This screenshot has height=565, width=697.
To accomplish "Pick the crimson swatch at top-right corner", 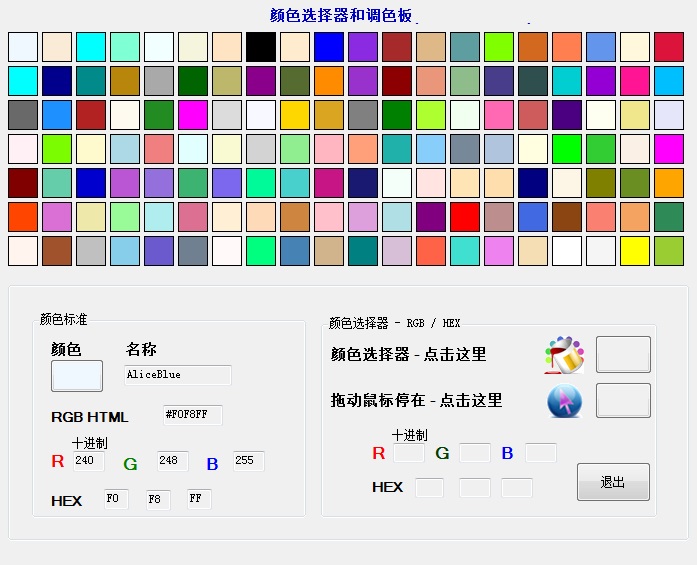I will [x=669, y=47].
